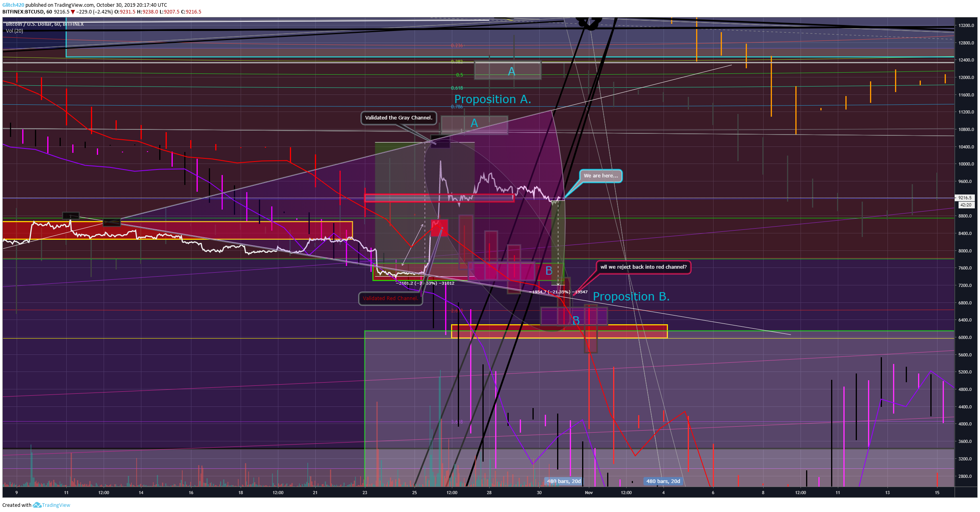
Task: Click the left '480 bars, 20d' range label
Action: 564,481
